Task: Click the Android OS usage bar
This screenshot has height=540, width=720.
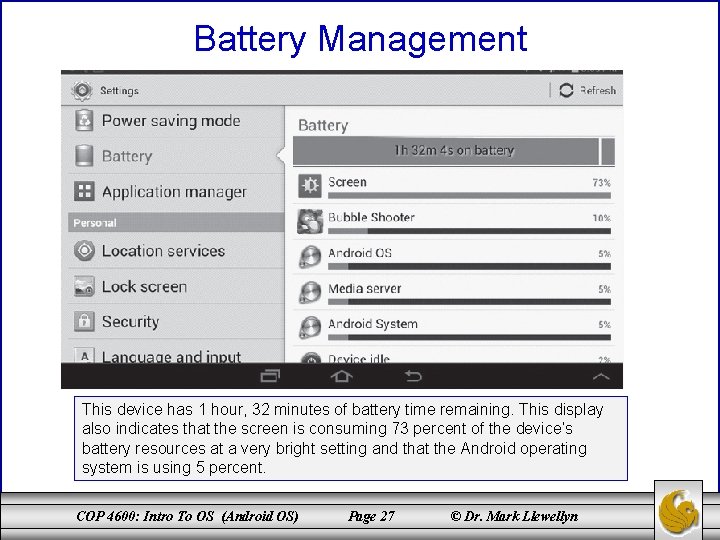Action: pos(469,266)
